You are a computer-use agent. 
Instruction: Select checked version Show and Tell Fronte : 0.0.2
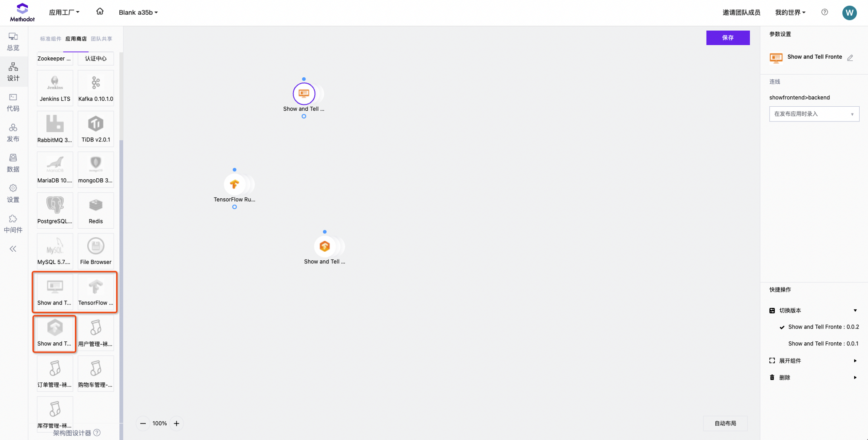coord(823,327)
